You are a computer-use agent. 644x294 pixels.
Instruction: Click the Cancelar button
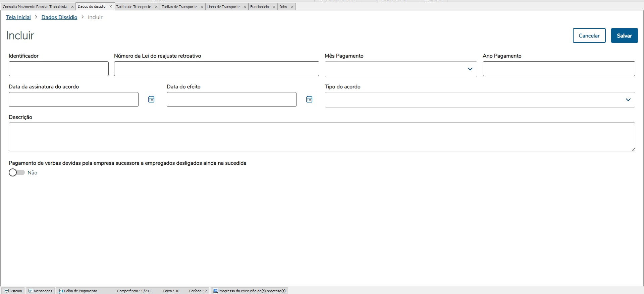coord(589,35)
